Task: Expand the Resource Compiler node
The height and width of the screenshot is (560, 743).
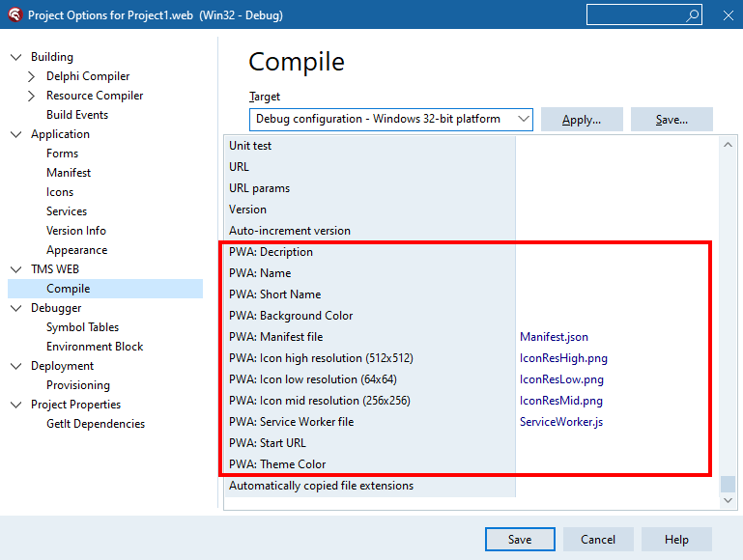Action: click(x=32, y=96)
